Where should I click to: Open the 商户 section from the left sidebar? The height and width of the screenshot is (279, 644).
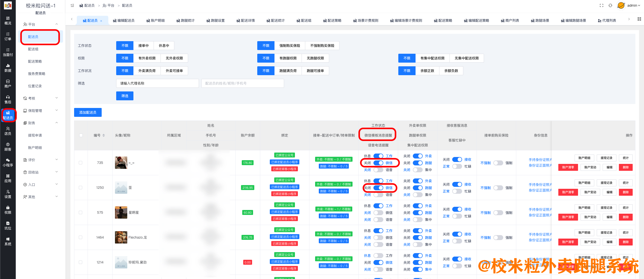point(8,84)
